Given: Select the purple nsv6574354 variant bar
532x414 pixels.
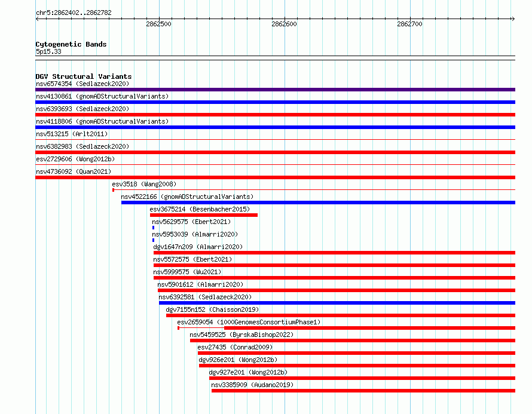Looking at the screenshot, I should pos(275,90).
